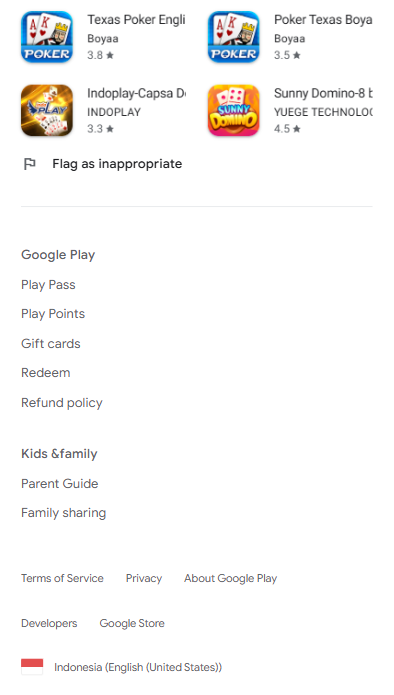Select the Sunny Domino-8 app title
Viewport: 394px width, 695px height.
(x=323, y=94)
